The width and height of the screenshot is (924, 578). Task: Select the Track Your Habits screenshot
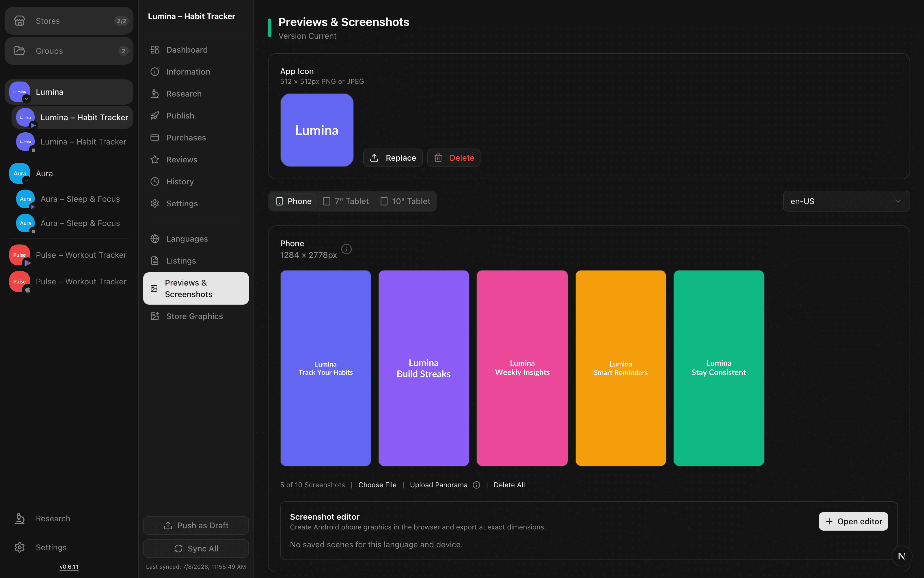[x=326, y=368]
